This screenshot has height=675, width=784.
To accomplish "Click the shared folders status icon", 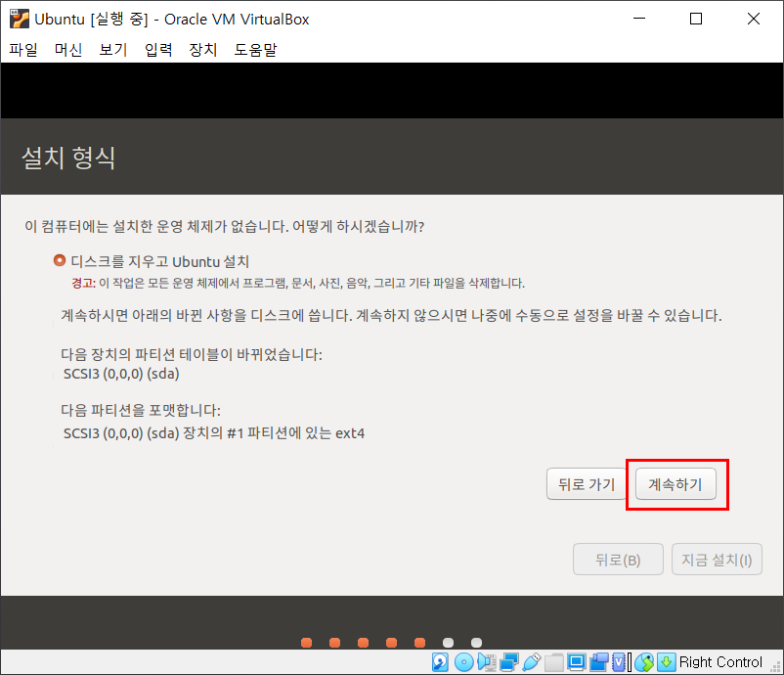I will pos(554,662).
